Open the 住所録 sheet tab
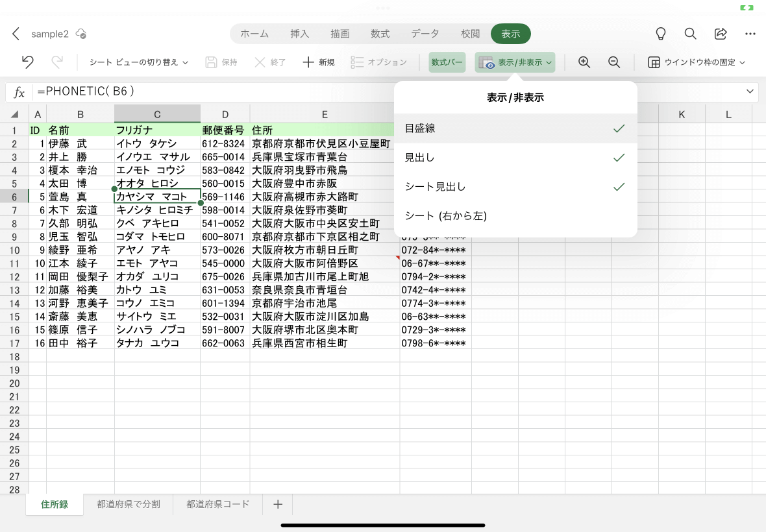 pos(55,504)
